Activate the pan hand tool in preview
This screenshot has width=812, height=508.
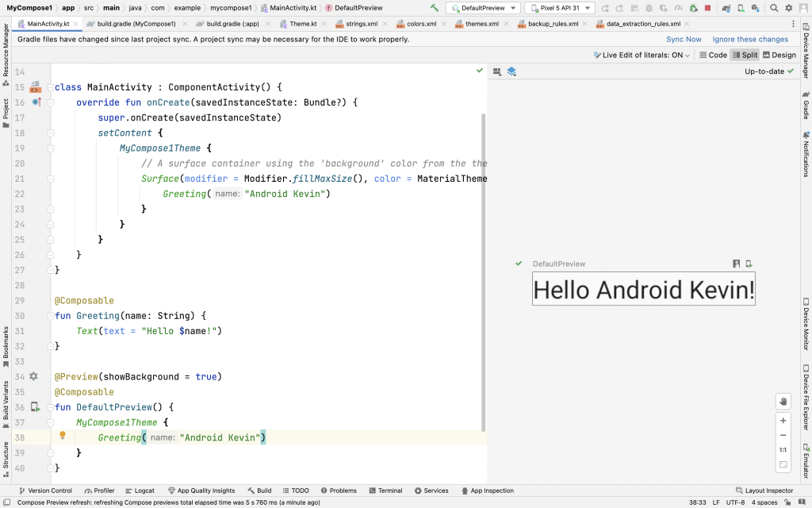click(783, 401)
